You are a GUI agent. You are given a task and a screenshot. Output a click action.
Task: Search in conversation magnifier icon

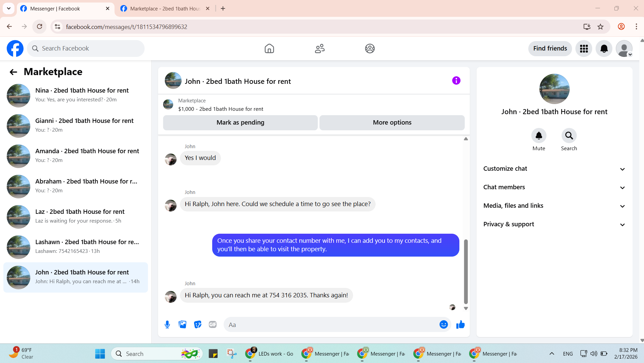[569, 136]
